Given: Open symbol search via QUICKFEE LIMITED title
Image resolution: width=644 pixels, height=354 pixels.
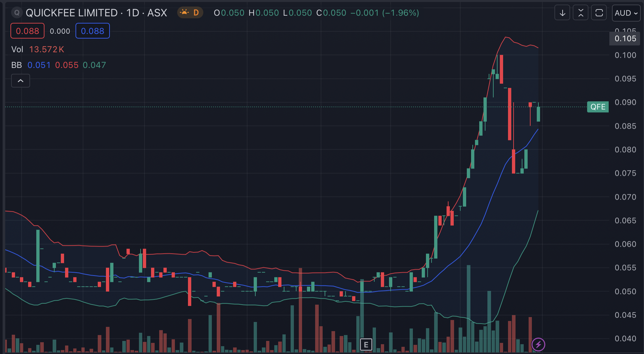Looking at the screenshot, I should coord(96,13).
